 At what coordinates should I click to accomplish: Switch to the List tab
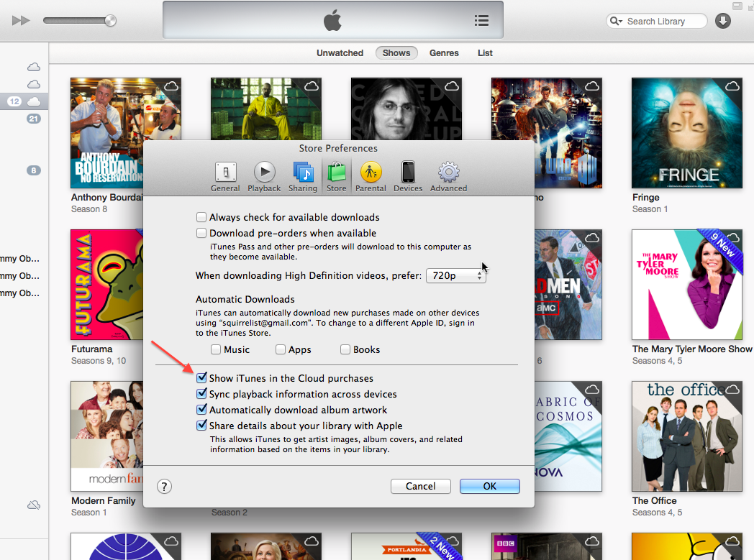click(x=485, y=52)
